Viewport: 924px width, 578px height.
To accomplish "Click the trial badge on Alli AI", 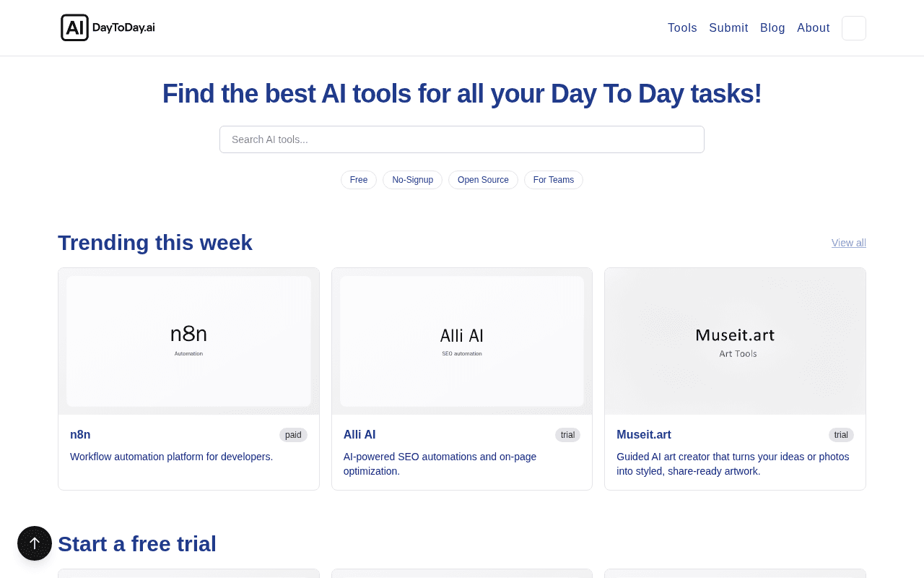I will tap(567, 435).
